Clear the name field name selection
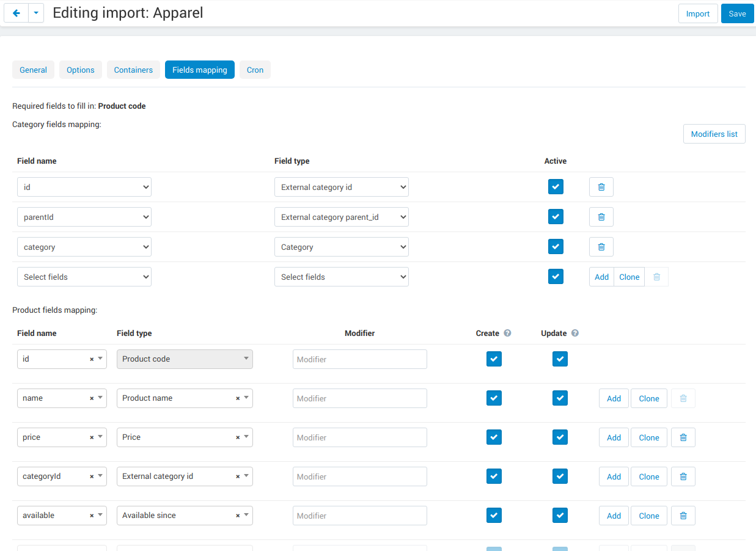Screen dimensions: 756x551 pyautogui.click(x=92, y=398)
